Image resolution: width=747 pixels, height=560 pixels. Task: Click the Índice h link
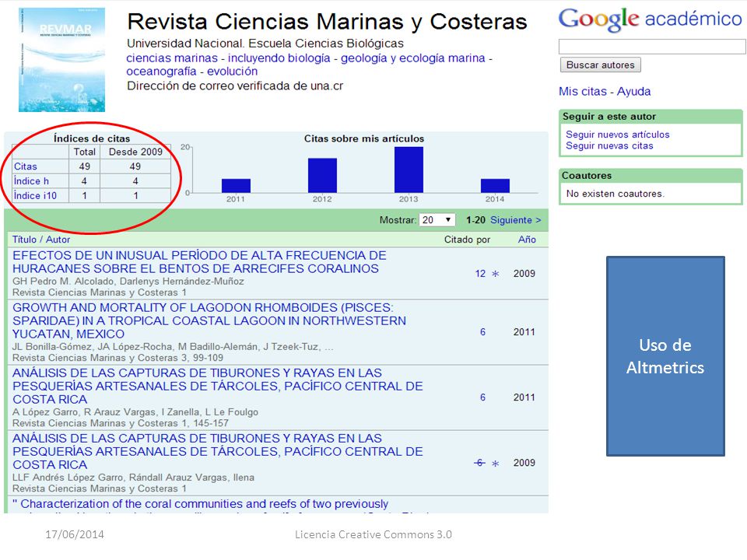pyautogui.click(x=31, y=181)
